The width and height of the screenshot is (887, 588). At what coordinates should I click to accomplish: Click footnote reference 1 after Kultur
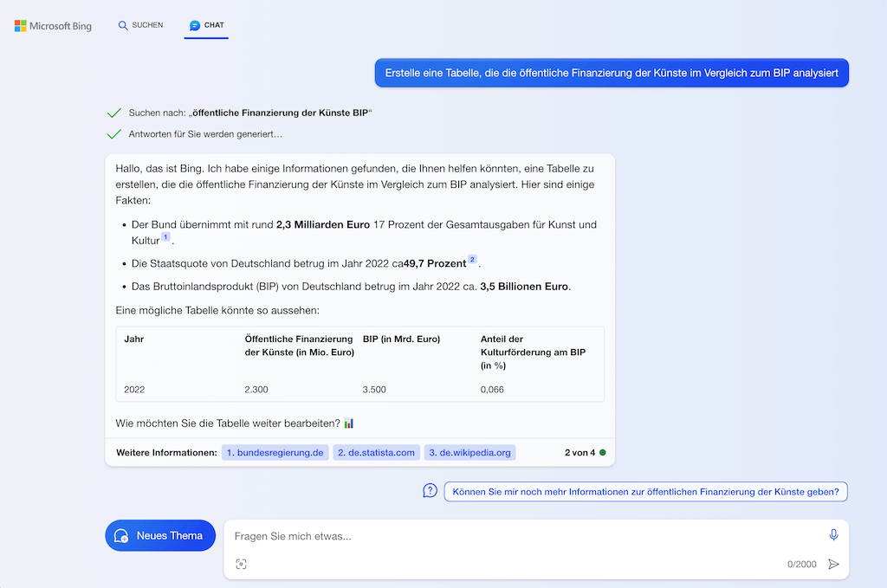tap(165, 237)
